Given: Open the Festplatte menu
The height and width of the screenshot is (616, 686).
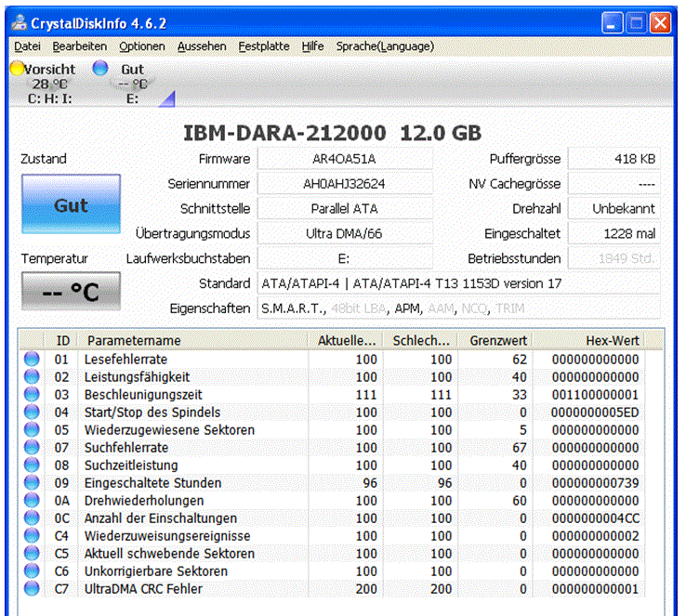Looking at the screenshot, I should pos(264,46).
